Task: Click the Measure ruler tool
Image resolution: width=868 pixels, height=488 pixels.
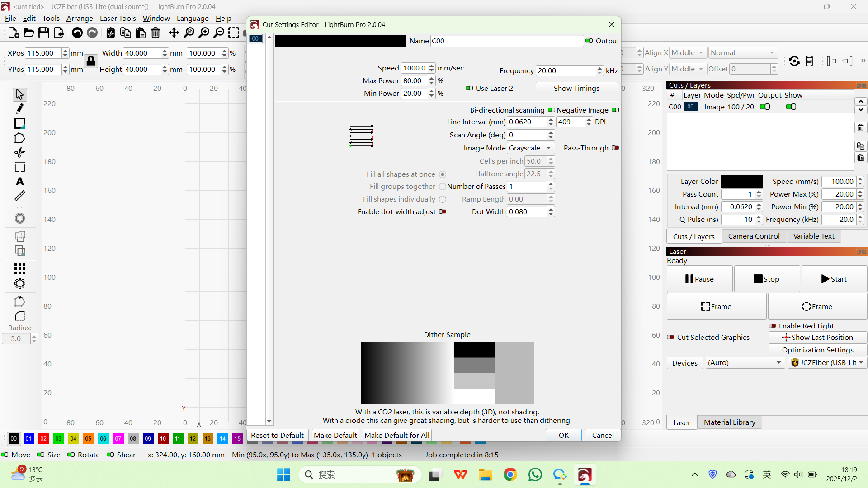Action: click(19, 196)
